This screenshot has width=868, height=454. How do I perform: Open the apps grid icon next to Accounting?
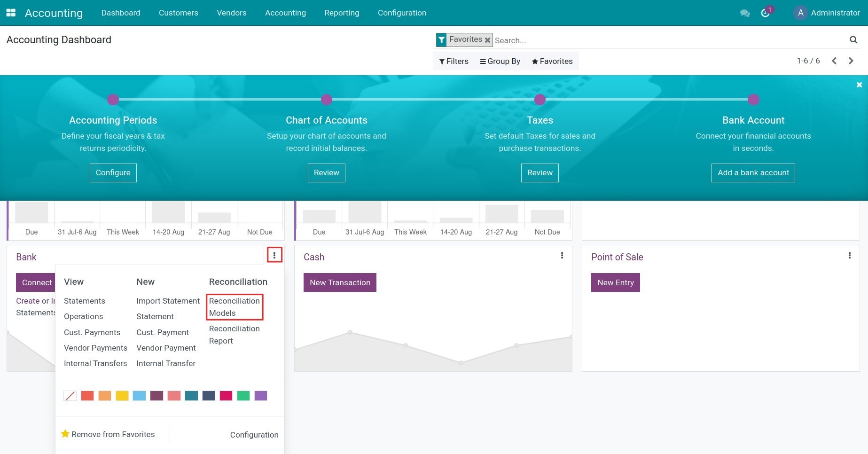coord(10,13)
